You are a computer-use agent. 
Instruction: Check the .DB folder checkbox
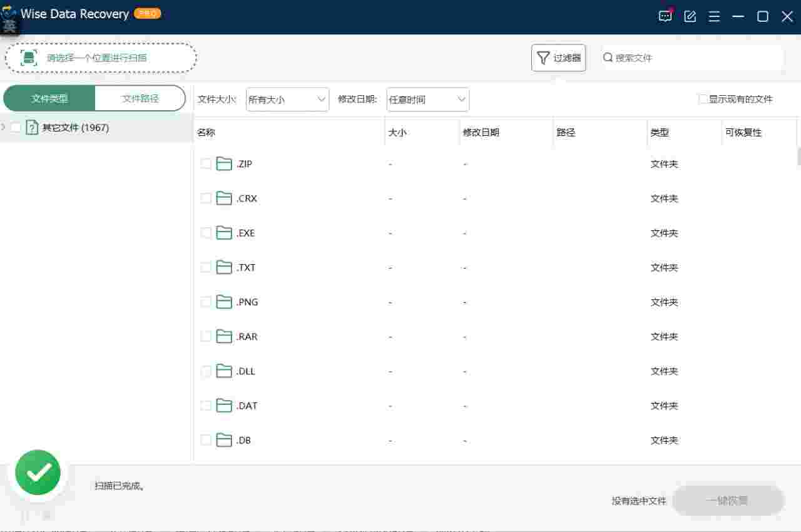click(206, 440)
